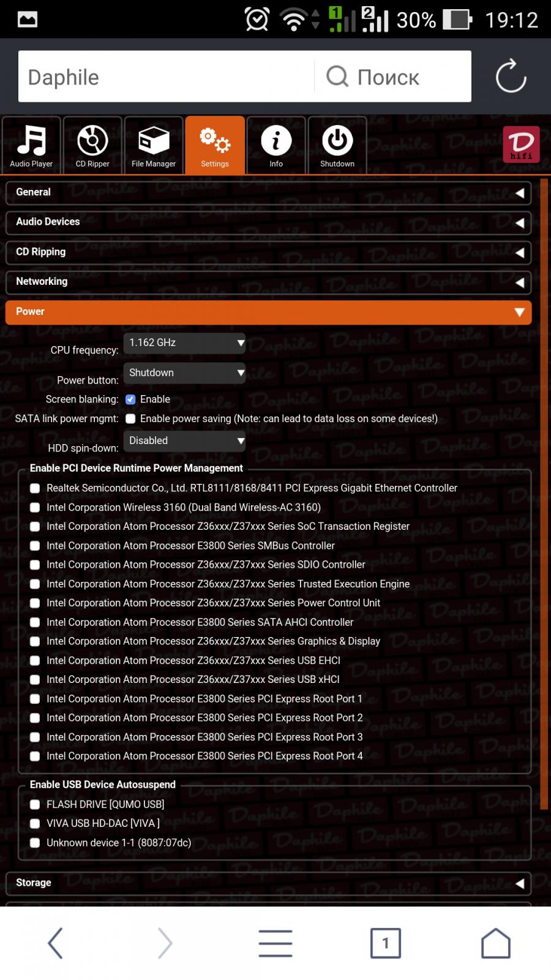The height and width of the screenshot is (980, 551).
Task: Expand the CD Ripping section
Action: (268, 252)
